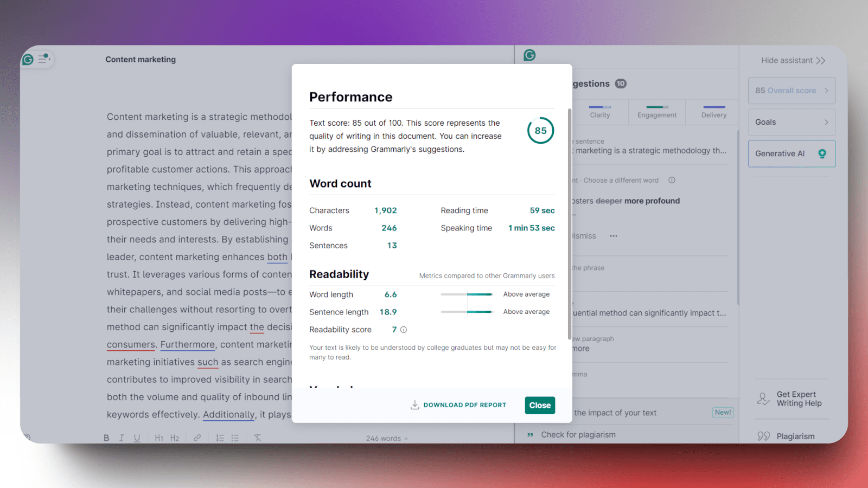Open the suggestion's three-dot more options
868x488 pixels.
click(614, 236)
